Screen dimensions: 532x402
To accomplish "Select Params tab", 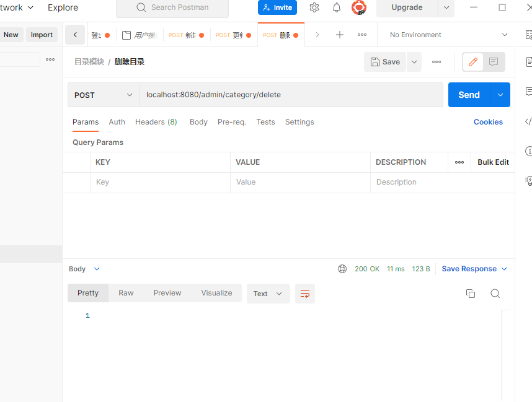I will [86, 122].
